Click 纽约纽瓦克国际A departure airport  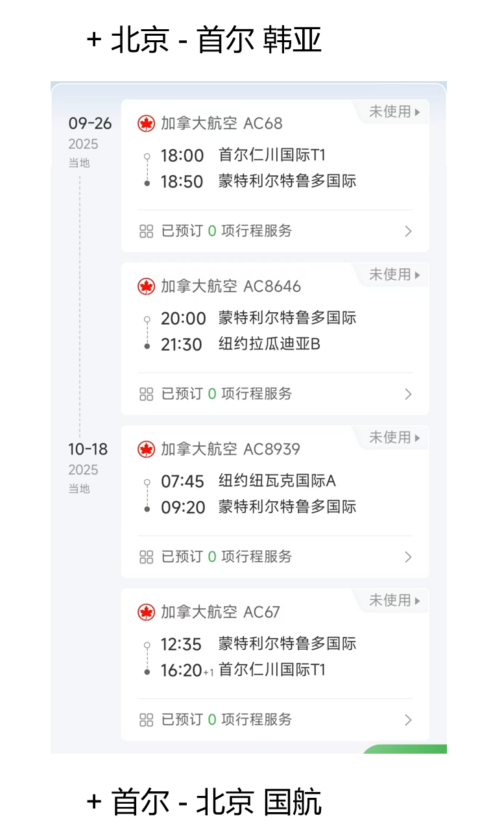point(277,481)
